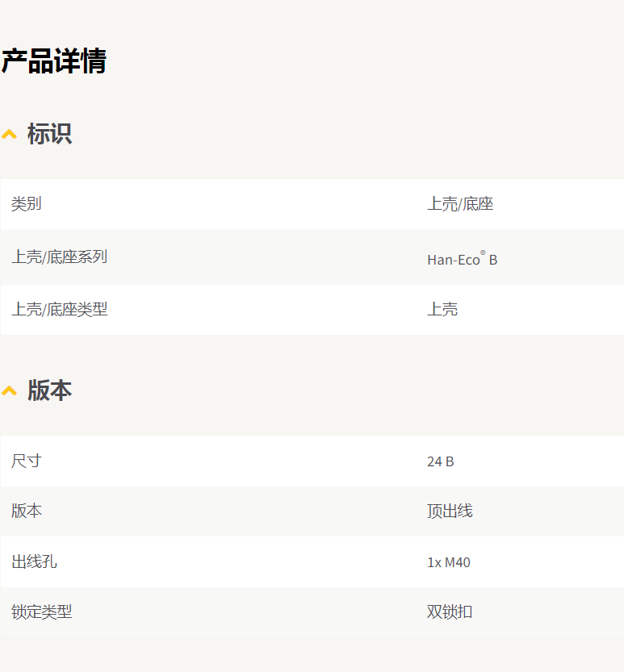Select the 类别 row label
The width and height of the screenshot is (624, 672).
point(26,204)
